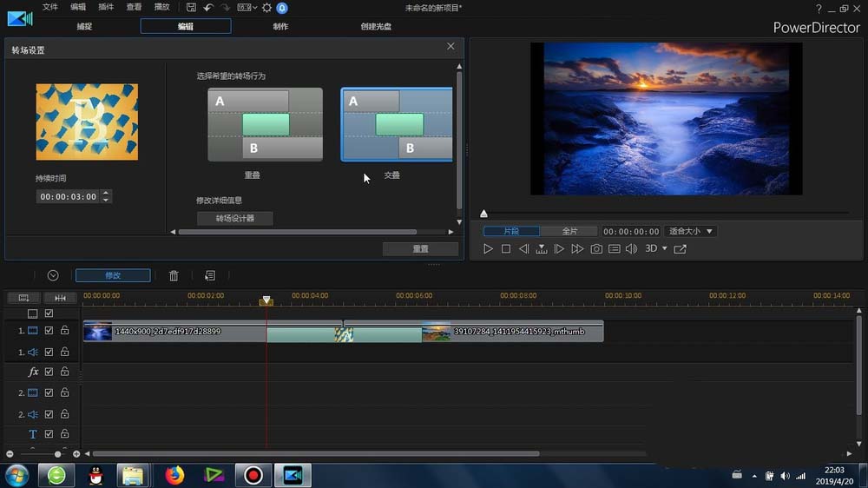868x488 pixels.
Task: Click the preview volume speaker icon
Action: (x=631, y=249)
